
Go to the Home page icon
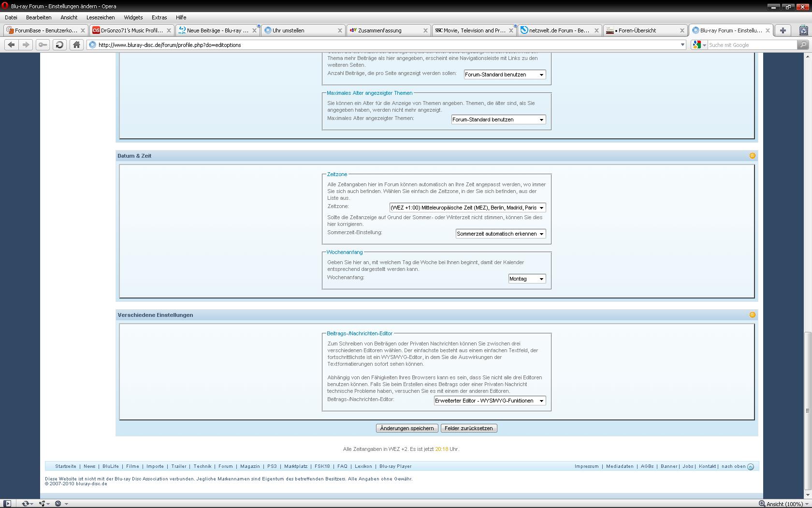(x=76, y=45)
